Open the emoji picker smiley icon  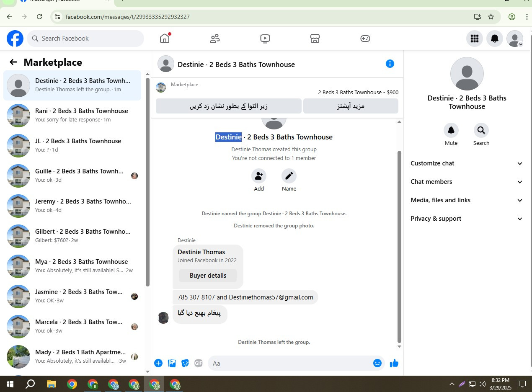click(377, 363)
